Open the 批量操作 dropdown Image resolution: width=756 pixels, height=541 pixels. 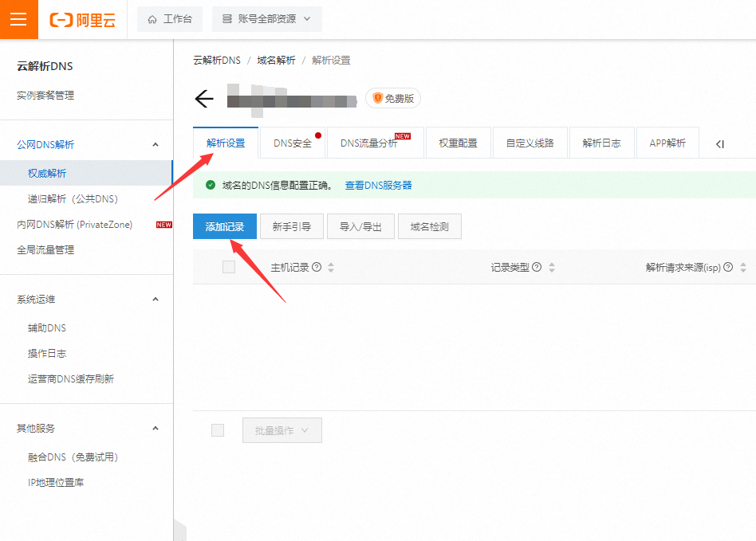pyautogui.click(x=282, y=430)
